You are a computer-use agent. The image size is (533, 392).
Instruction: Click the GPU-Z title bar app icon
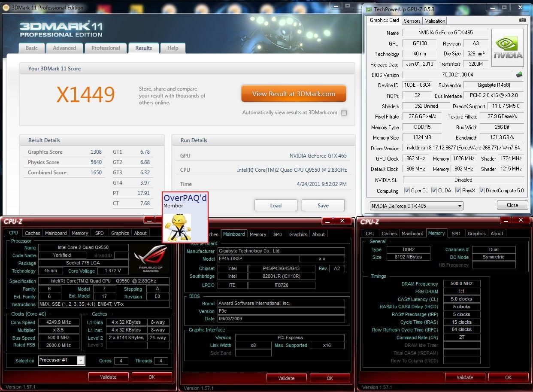(369, 9)
